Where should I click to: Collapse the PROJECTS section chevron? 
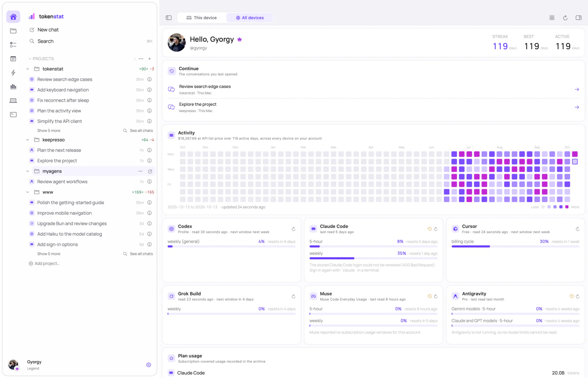pos(30,59)
